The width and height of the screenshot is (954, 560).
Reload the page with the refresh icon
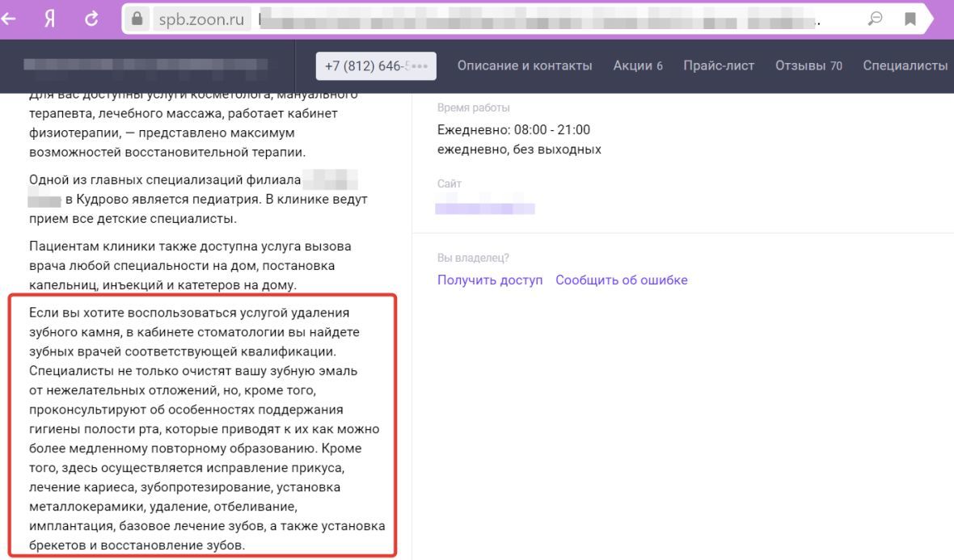coord(92,18)
